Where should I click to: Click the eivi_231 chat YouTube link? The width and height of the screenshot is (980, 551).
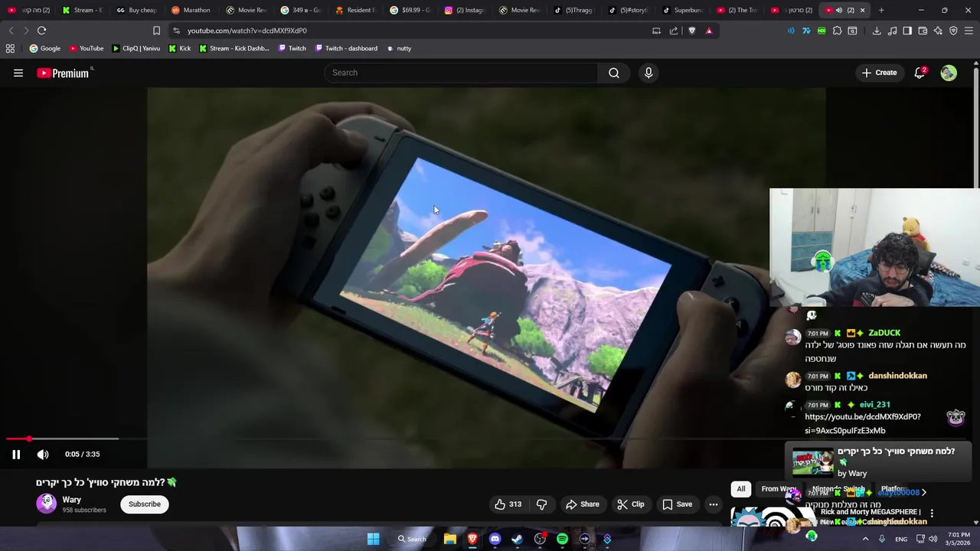(863, 423)
